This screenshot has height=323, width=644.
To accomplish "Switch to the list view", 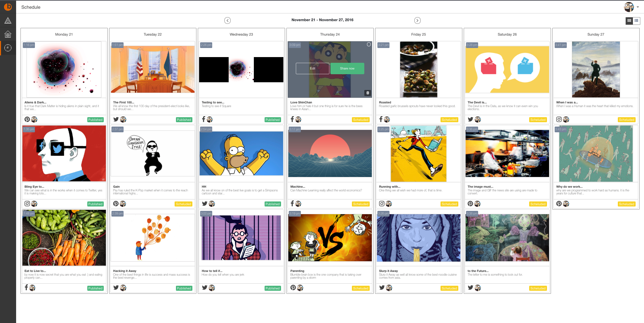I will coord(636,21).
